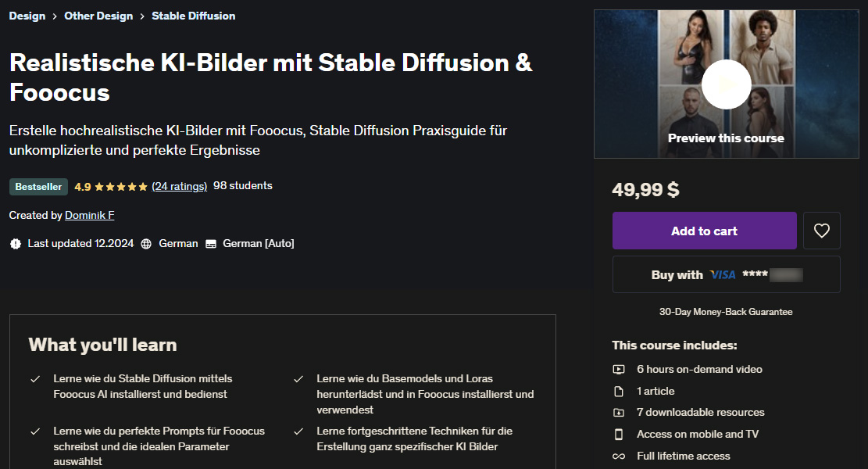Navigate to the Design breadcrumb

[x=27, y=15]
